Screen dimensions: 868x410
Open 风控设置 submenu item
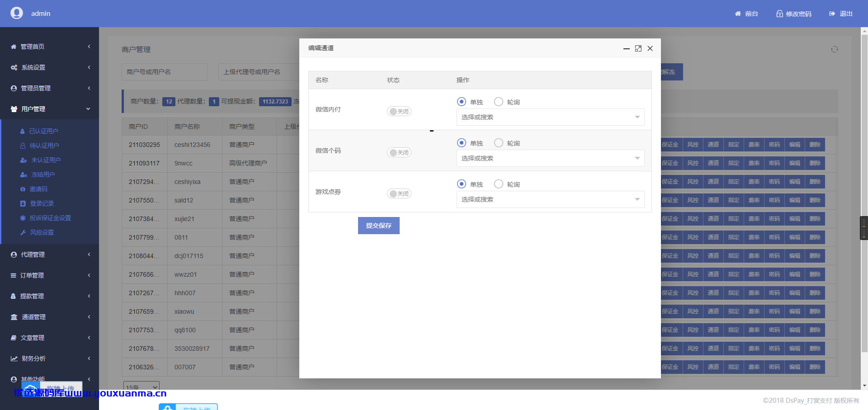(42, 232)
